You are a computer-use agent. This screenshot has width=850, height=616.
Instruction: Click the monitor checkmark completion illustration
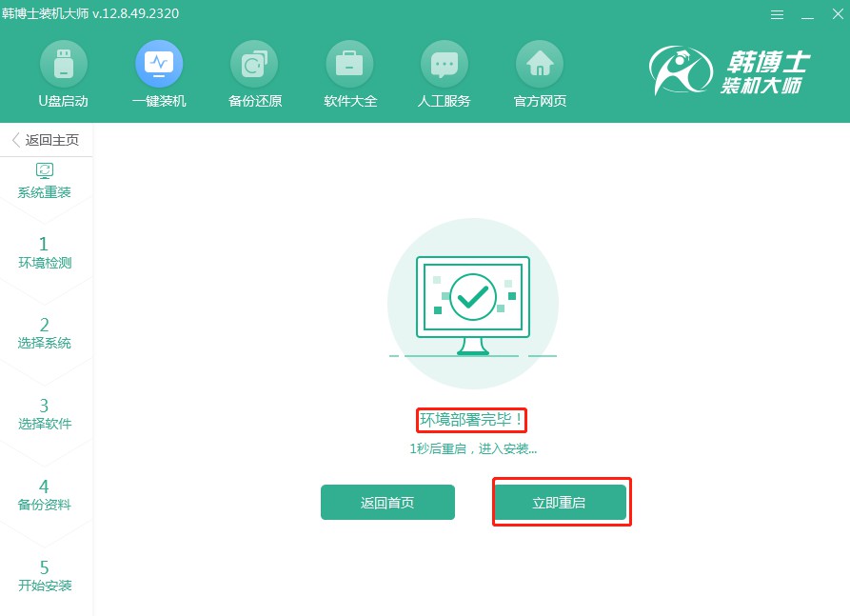click(472, 301)
